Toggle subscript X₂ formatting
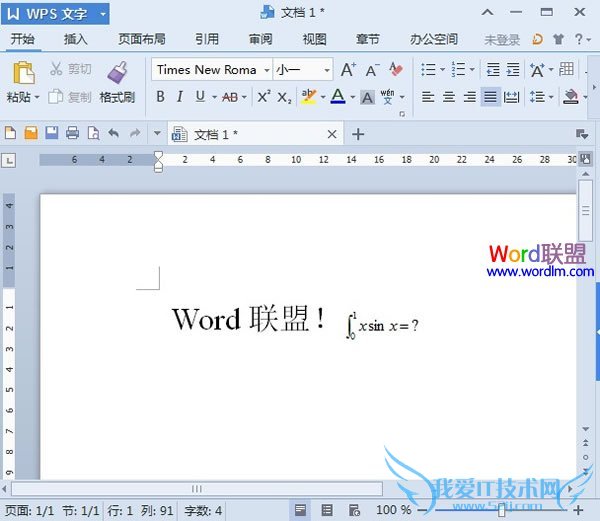 pos(284,98)
